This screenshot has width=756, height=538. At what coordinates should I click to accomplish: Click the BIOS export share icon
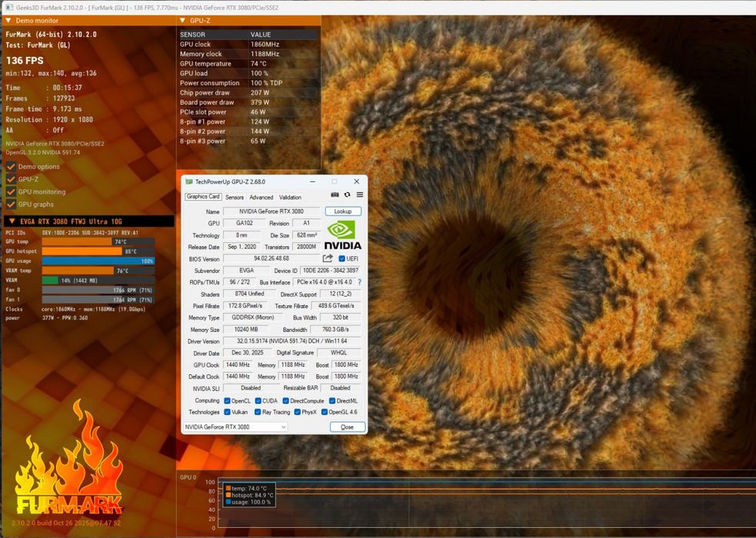[328, 258]
